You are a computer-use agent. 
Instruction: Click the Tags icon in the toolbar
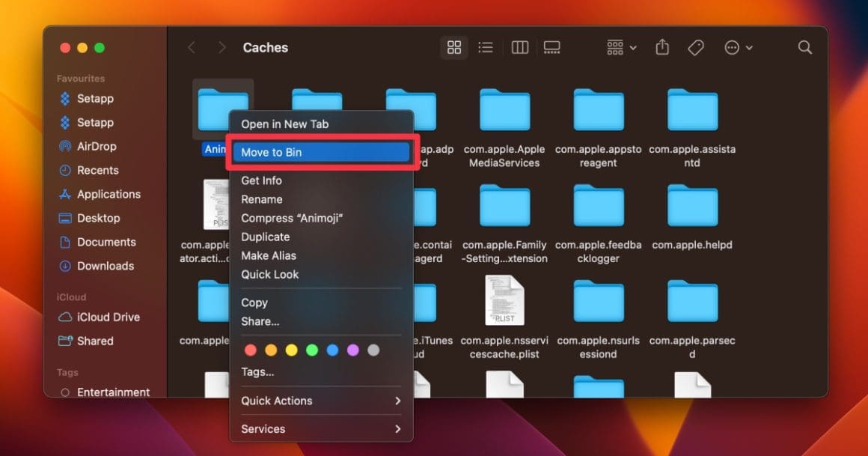tap(695, 47)
